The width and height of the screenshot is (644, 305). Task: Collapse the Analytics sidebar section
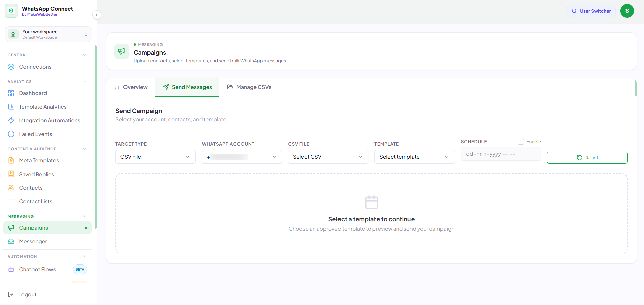pos(85,82)
